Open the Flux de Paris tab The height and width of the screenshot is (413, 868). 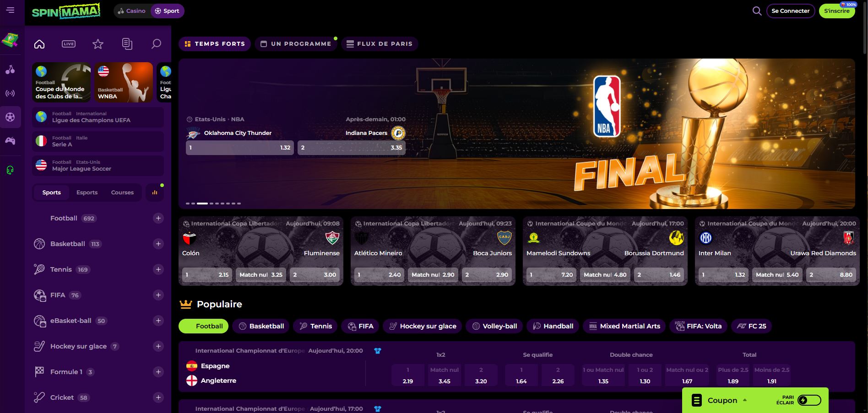point(380,44)
